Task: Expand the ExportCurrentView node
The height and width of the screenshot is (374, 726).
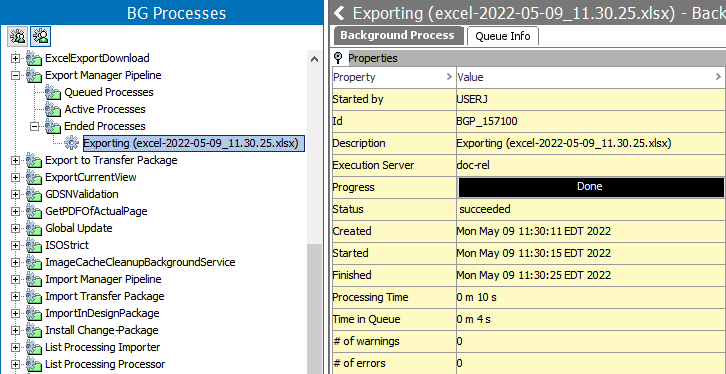Action: click(x=15, y=177)
